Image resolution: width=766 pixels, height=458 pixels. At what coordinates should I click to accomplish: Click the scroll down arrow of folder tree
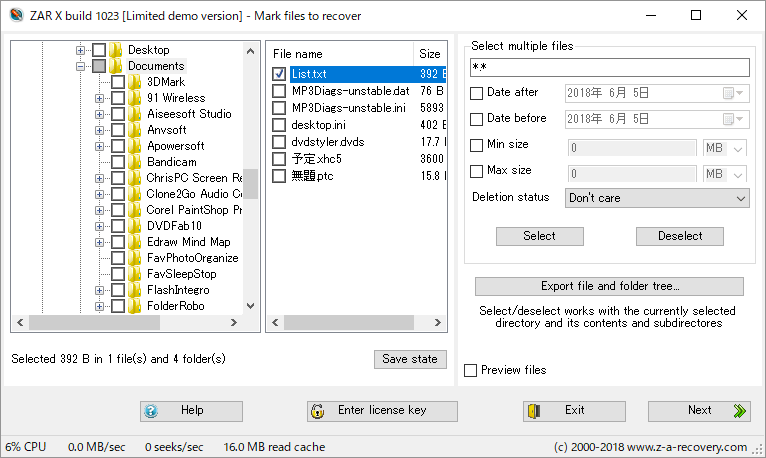click(251, 306)
